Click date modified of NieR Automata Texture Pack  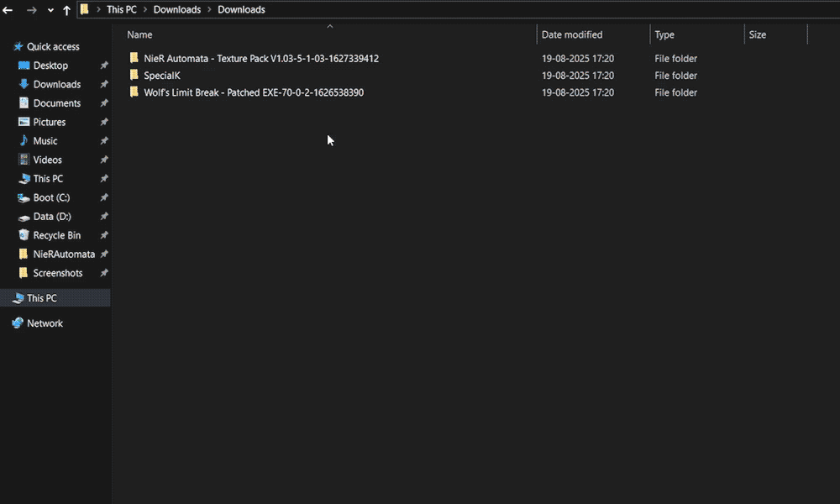578,59
